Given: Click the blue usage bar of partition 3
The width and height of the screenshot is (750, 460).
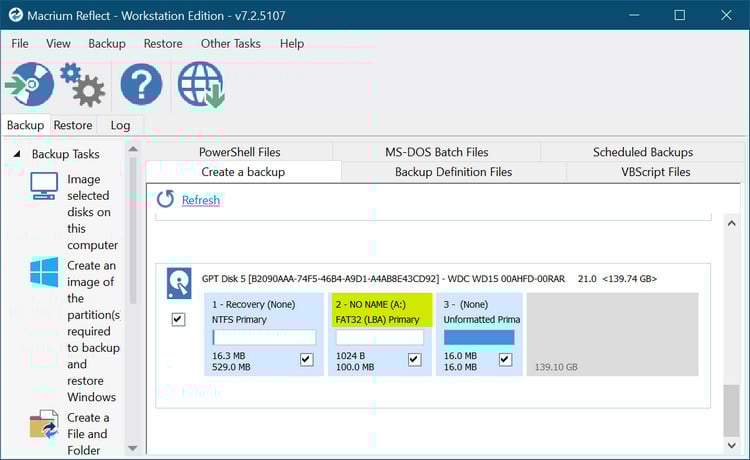Looking at the screenshot, I should click(479, 337).
